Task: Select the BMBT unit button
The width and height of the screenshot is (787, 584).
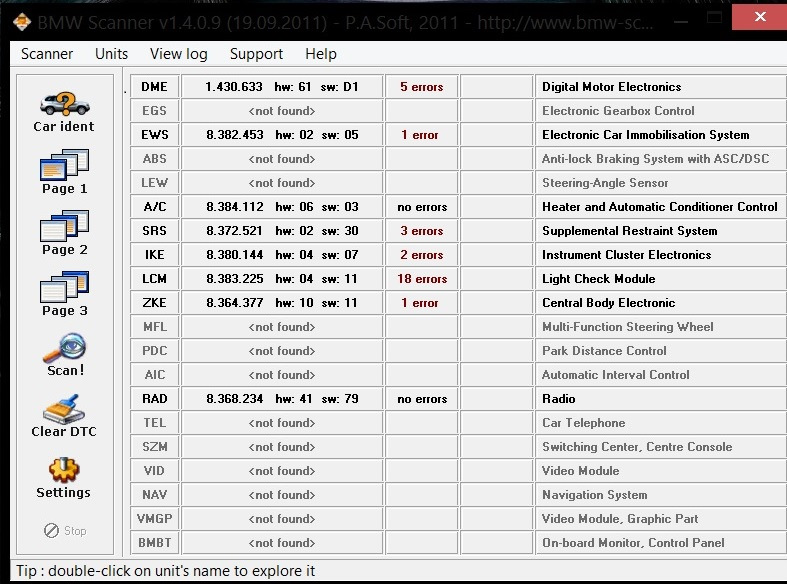Action: (x=155, y=543)
